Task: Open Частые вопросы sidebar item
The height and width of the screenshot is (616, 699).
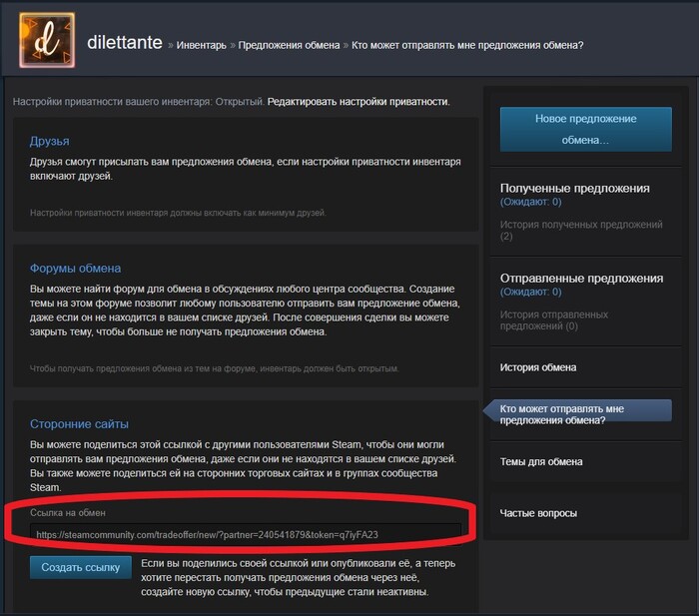Action: point(538,513)
